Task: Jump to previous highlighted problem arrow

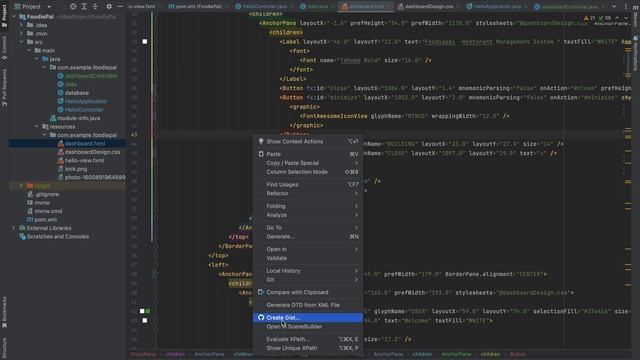Action: (x=617, y=18)
